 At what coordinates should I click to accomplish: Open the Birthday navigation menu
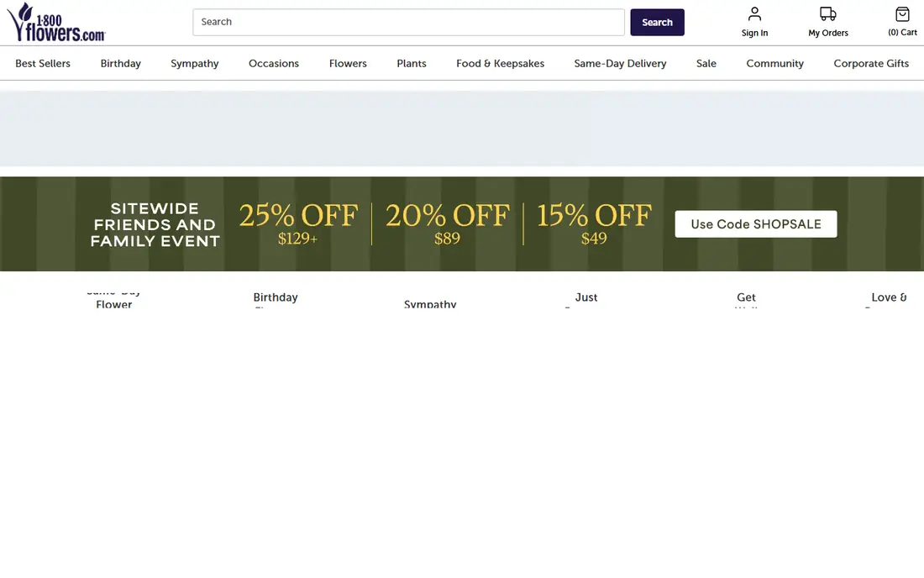[x=120, y=64]
